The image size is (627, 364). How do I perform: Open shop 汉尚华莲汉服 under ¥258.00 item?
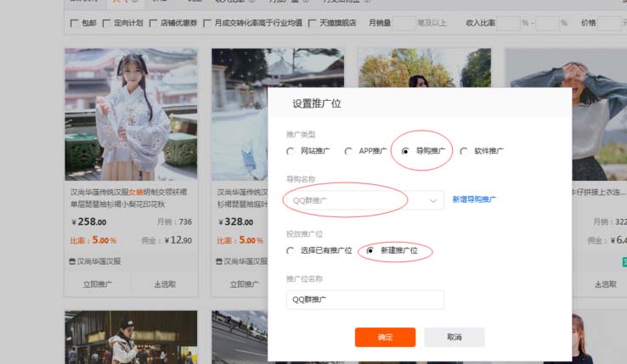tap(99, 261)
